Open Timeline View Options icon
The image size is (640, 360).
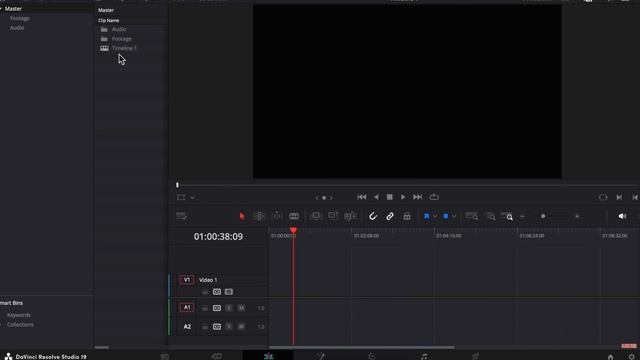click(x=181, y=216)
